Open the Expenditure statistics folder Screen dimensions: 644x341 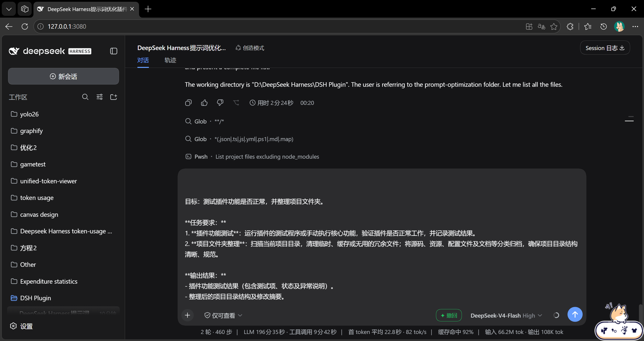[63, 281]
